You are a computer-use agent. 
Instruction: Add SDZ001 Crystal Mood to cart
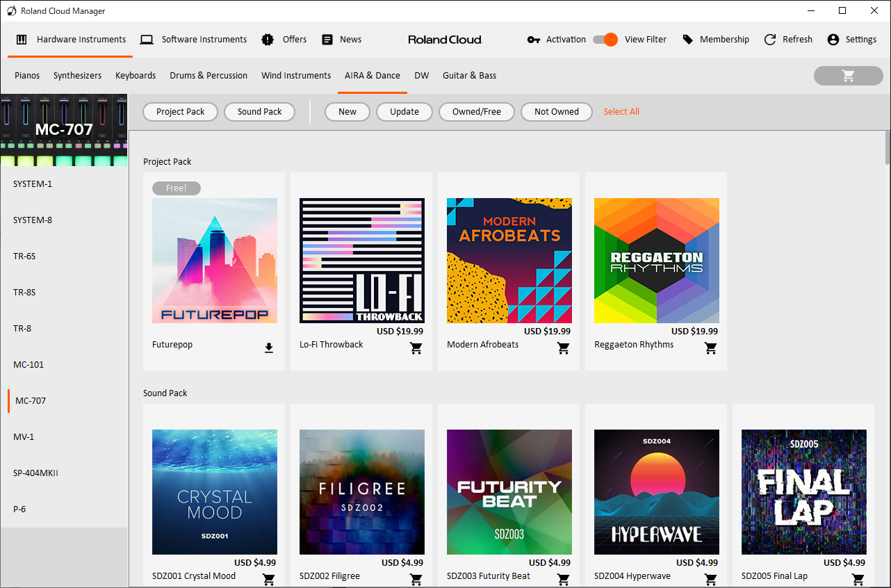point(269,580)
